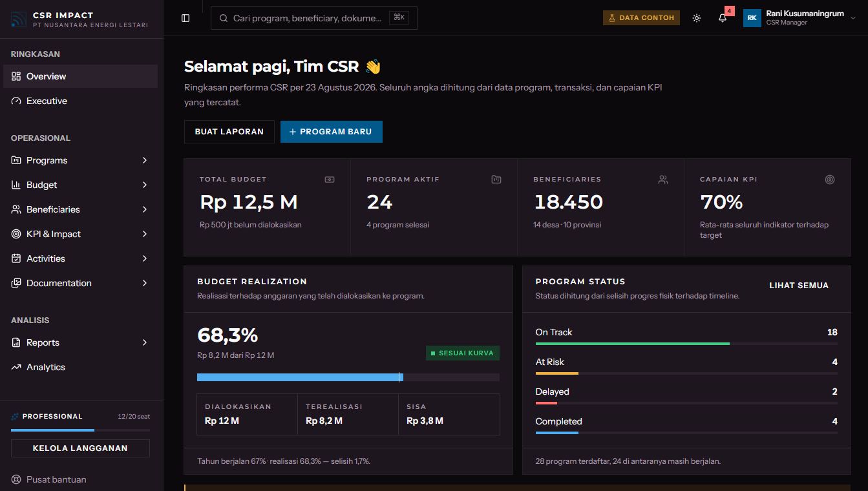868x491 pixels.
Task: Click the Budget Realization progress bar
Action: 348,377
